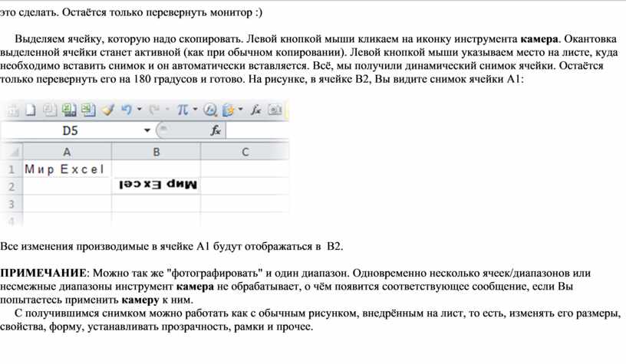The height and width of the screenshot is (364, 626).
Task: Click bold камера before 'не обрабатывает'
Action: click(x=195, y=287)
